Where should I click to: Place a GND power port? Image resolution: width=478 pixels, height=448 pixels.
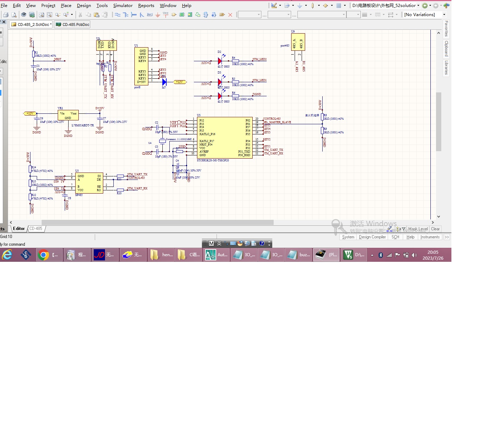tap(157, 15)
